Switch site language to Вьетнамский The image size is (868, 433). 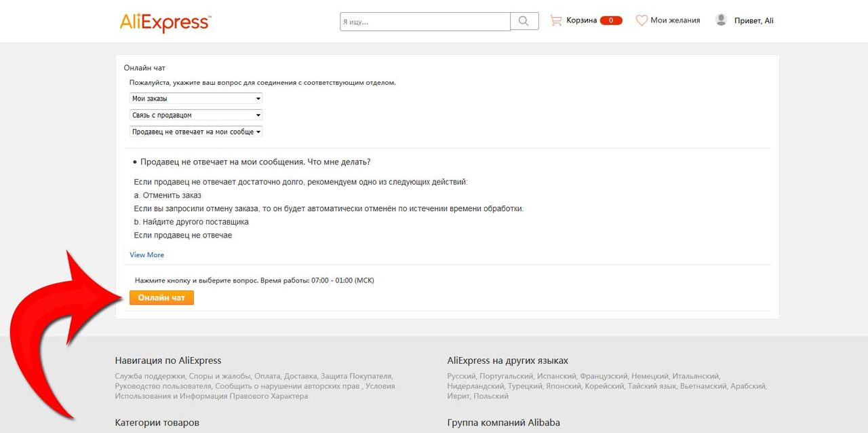[x=703, y=386]
